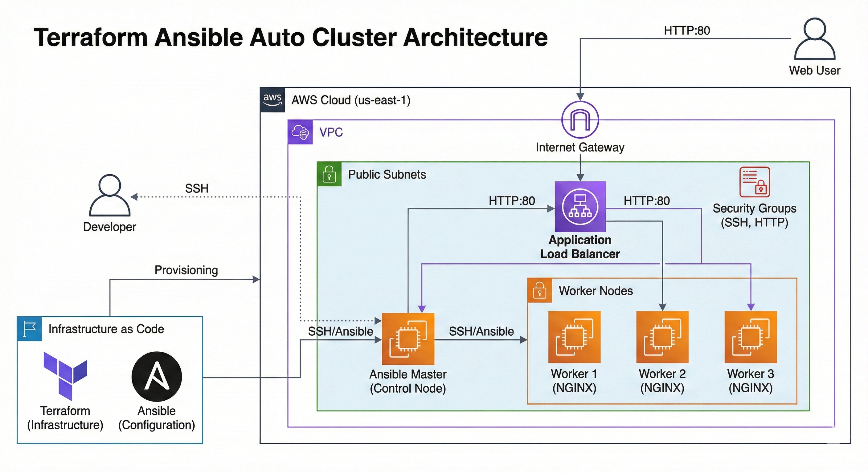Select the AWS logo icon
This screenshot has width=868, height=473.
[x=272, y=100]
